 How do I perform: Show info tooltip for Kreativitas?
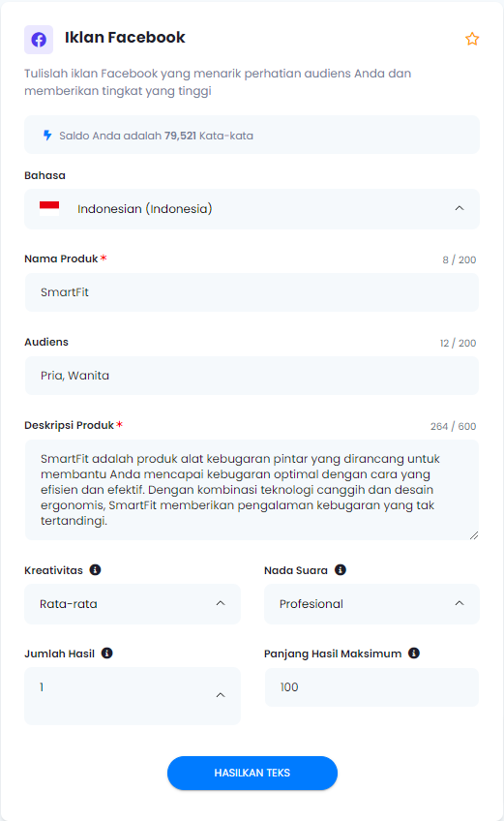click(95, 569)
